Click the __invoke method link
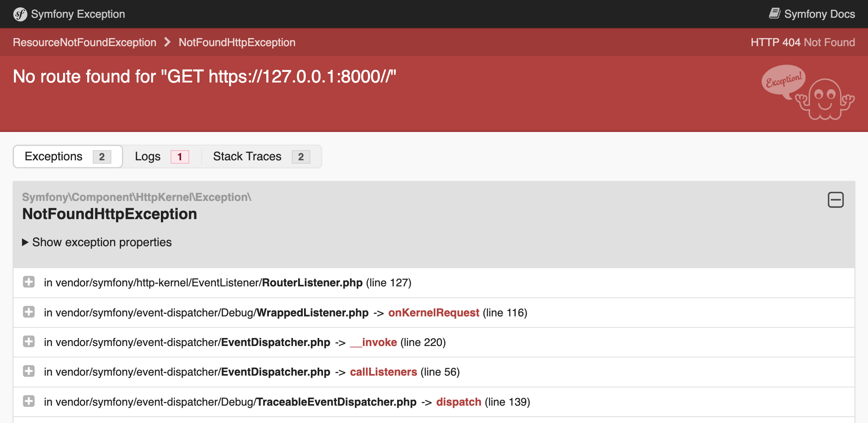 click(x=373, y=342)
